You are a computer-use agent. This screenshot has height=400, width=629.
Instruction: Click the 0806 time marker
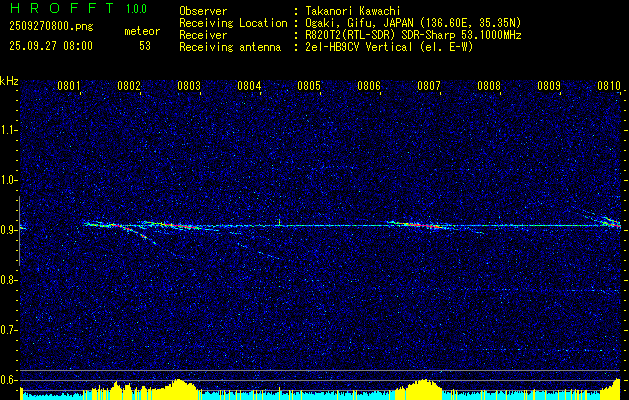(x=369, y=85)
